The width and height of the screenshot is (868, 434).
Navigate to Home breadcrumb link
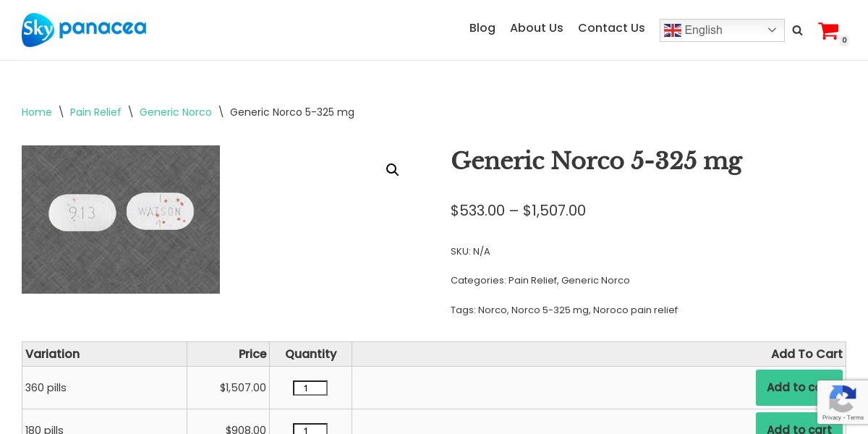point(37,112)
